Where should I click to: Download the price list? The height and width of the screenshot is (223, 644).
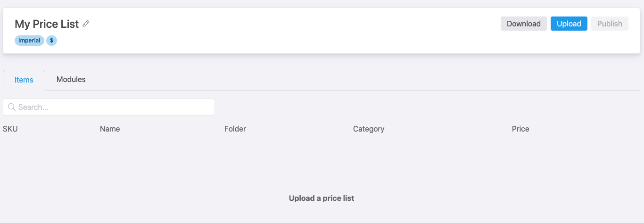pos(523,24)
